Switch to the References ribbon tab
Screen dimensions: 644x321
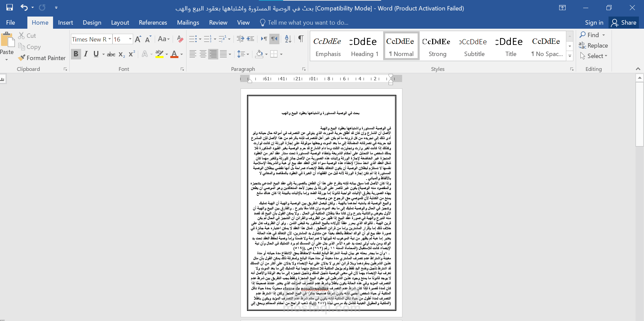pyautogui.click(x=153, y=23)
